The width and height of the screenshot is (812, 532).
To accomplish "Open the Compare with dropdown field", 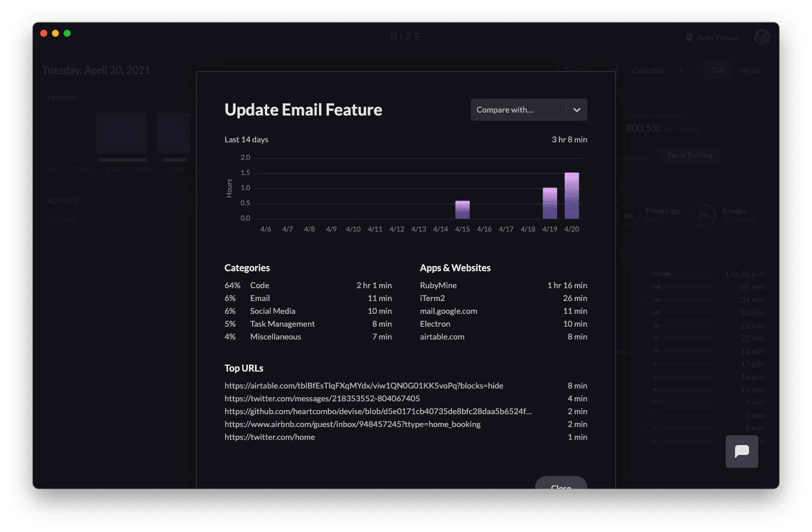I will click(x=517, y=110).
